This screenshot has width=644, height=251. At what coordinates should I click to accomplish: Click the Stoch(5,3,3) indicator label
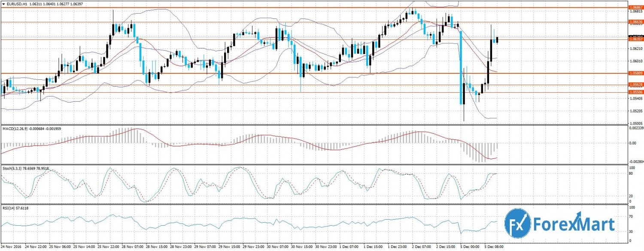tap(14, 168)
